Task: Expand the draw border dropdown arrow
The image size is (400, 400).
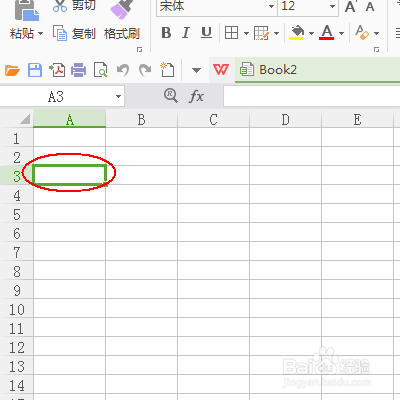Action: [x=276, y=33]
